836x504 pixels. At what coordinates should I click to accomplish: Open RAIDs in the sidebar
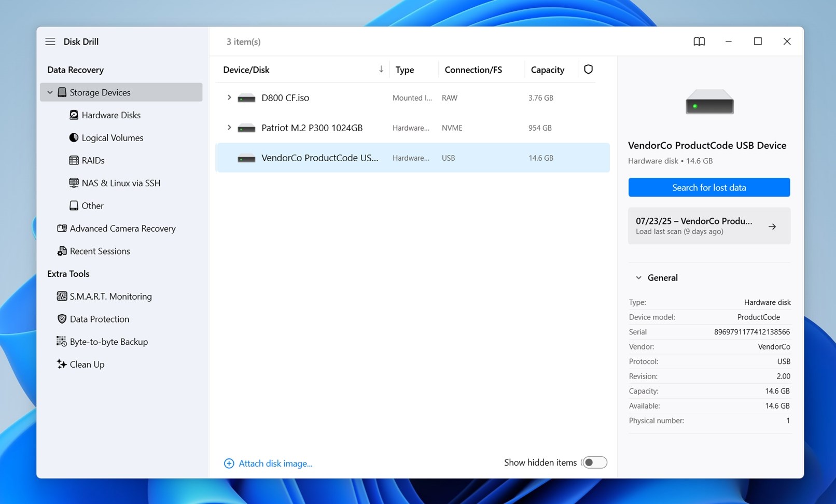click(x=93, y=161)
